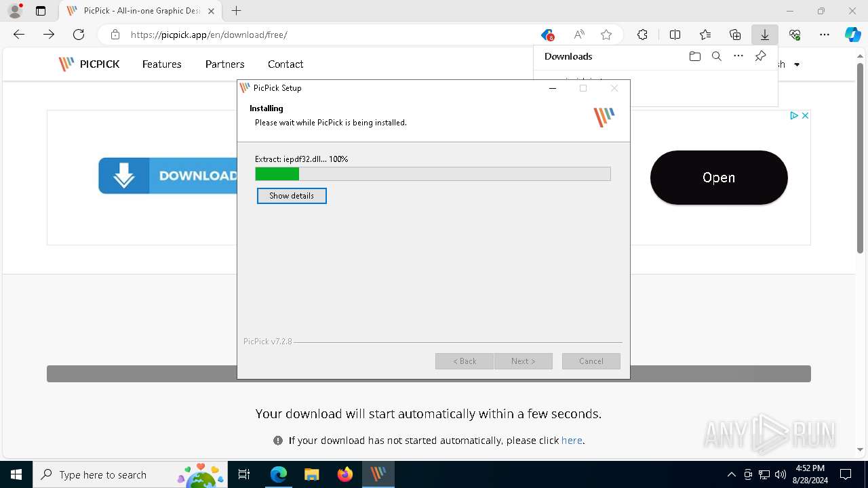This screenshot has width=868, height=488.
Task: Close the PicPick browser tab
Action: 211,11
